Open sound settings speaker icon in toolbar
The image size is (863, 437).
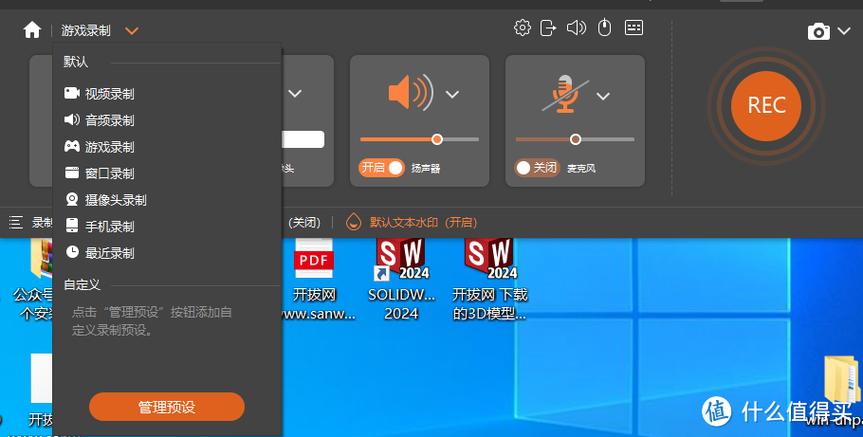576,28
